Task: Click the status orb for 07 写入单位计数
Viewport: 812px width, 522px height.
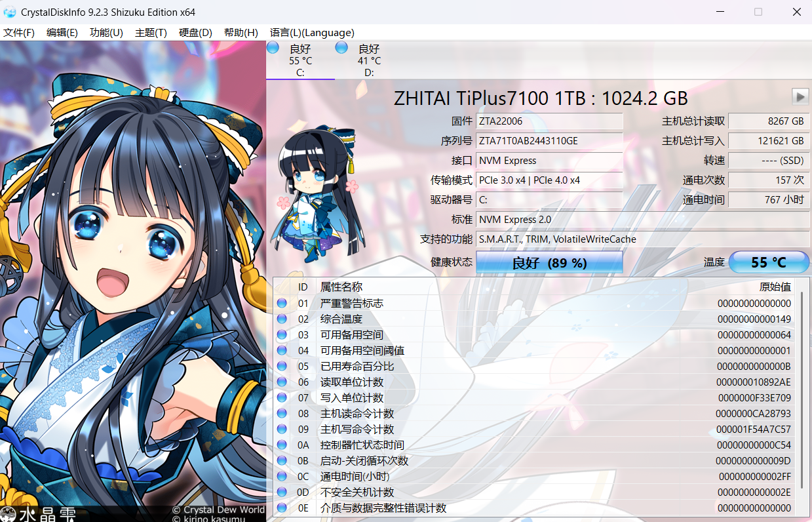Action: tap(282, 397)
